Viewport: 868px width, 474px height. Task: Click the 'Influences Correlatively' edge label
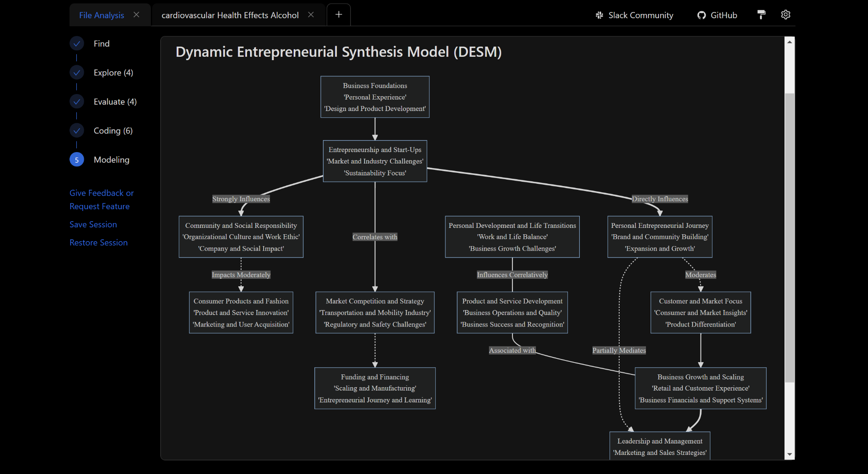click(512, 275)
